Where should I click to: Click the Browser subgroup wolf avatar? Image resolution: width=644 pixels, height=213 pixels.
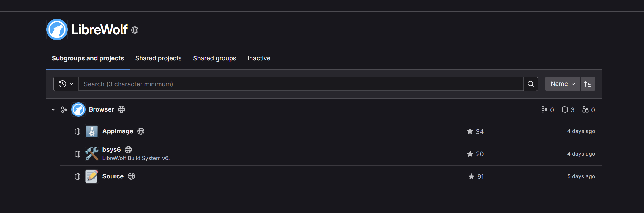pos(78,109)
